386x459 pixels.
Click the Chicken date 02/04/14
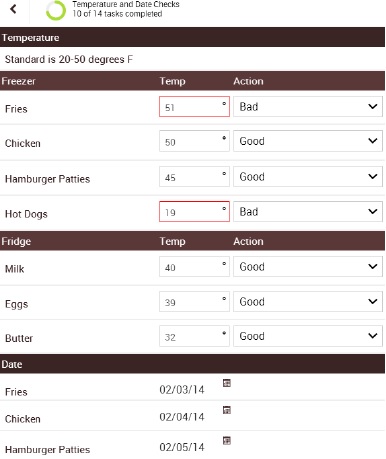pos(182,417)
